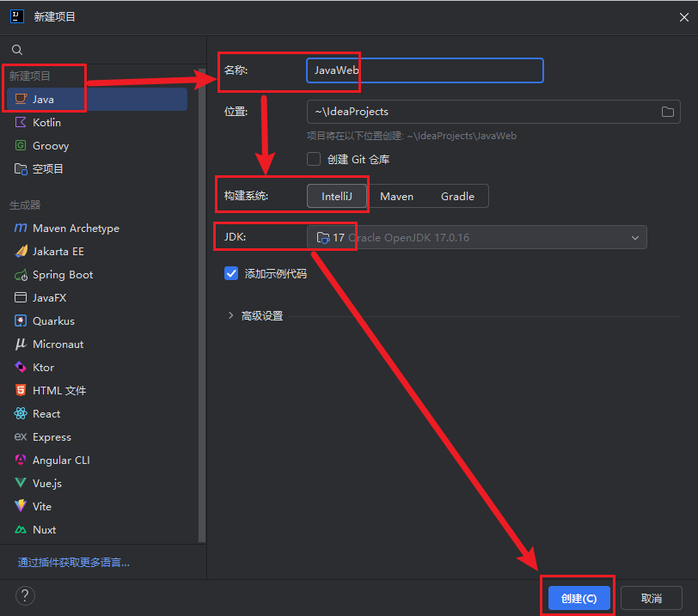
Task: Select IntelliJ as the build system
Action: pos(337,196)
